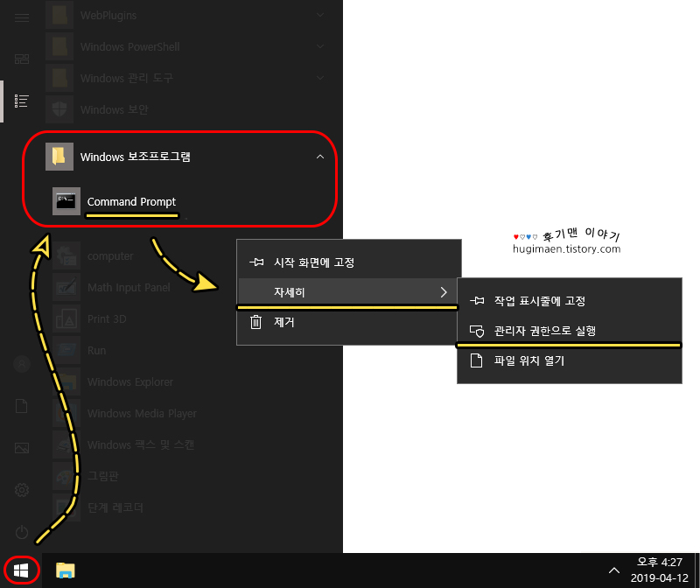Click the shield icon beside 관리자 권한으로 실행
The image size is (700, 588).
pos(477,331)
